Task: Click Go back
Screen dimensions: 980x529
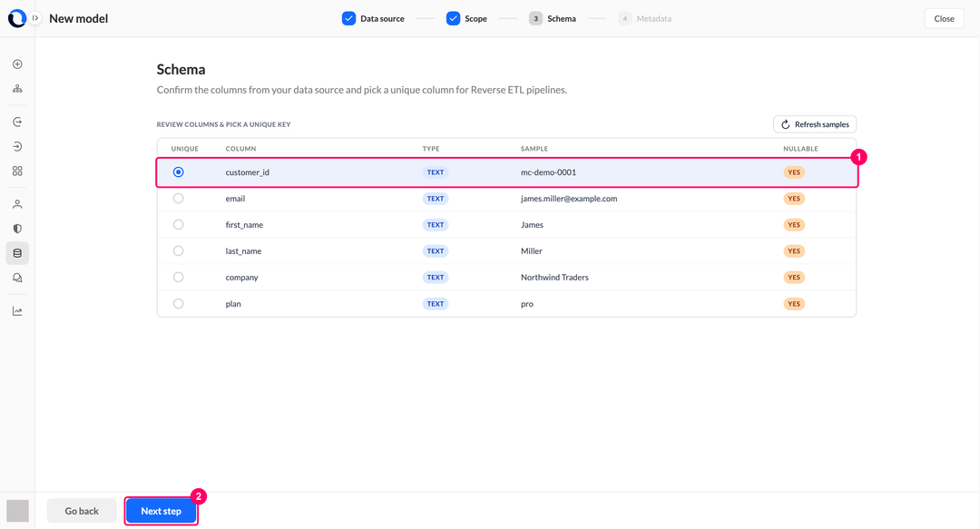Action: pos(82,511)
